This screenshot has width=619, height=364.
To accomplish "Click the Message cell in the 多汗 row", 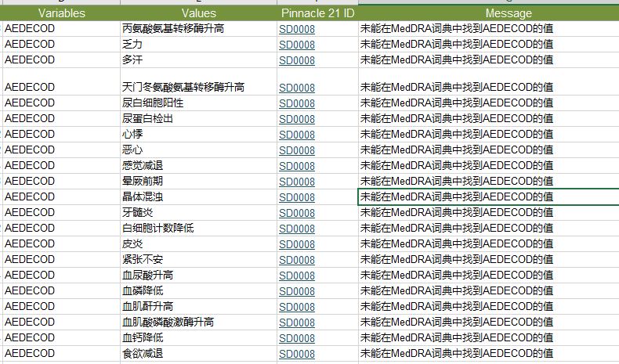I will tap(488, 60).
